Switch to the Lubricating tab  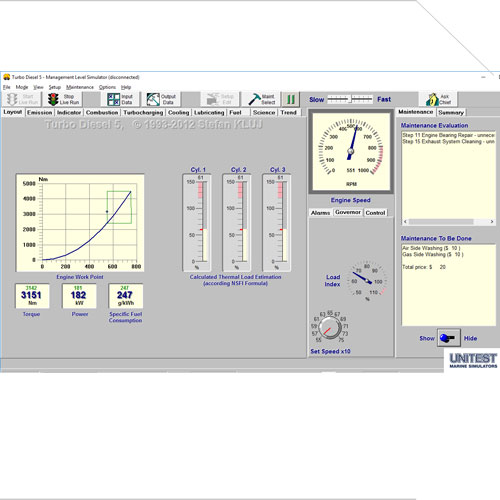click(209, 112)
